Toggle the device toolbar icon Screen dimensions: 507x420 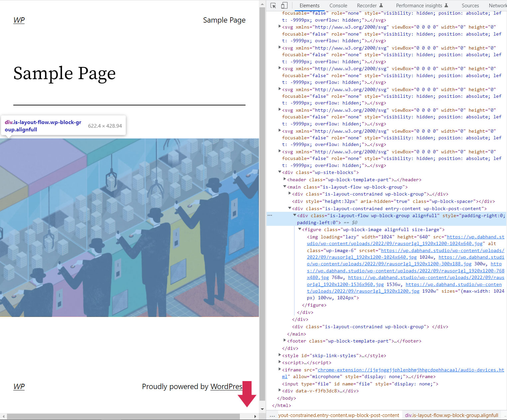click(x=284, y=5)
